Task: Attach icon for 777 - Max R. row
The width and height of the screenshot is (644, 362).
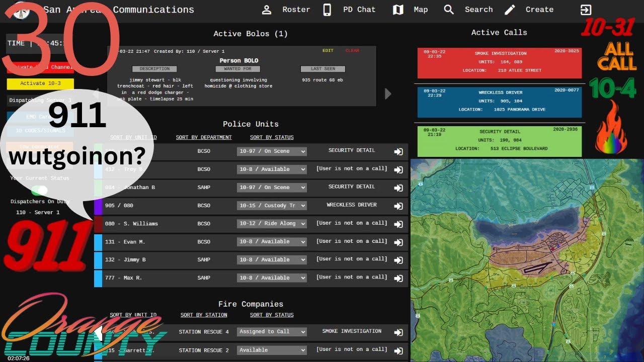Action: 398,279
